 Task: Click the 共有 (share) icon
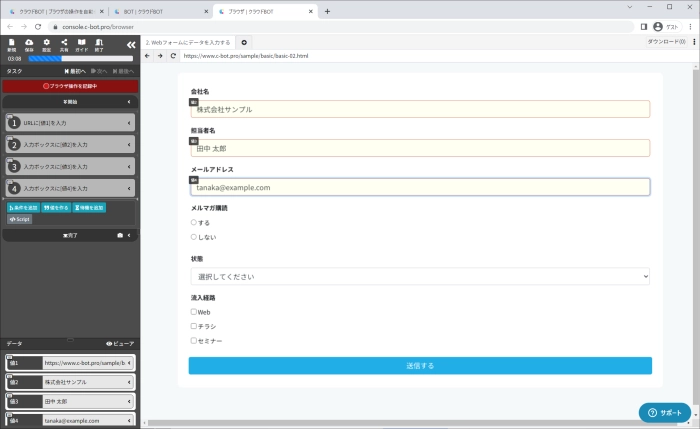[63, 44]
